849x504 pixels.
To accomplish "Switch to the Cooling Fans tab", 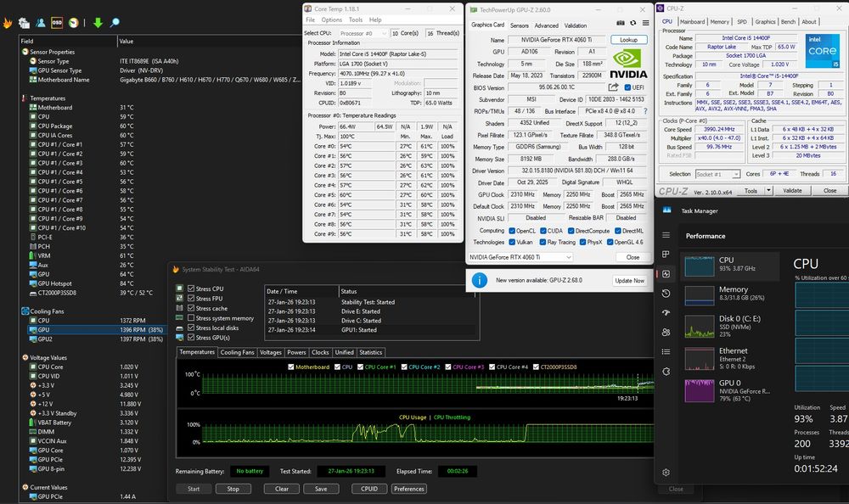I will pos(237,352).
